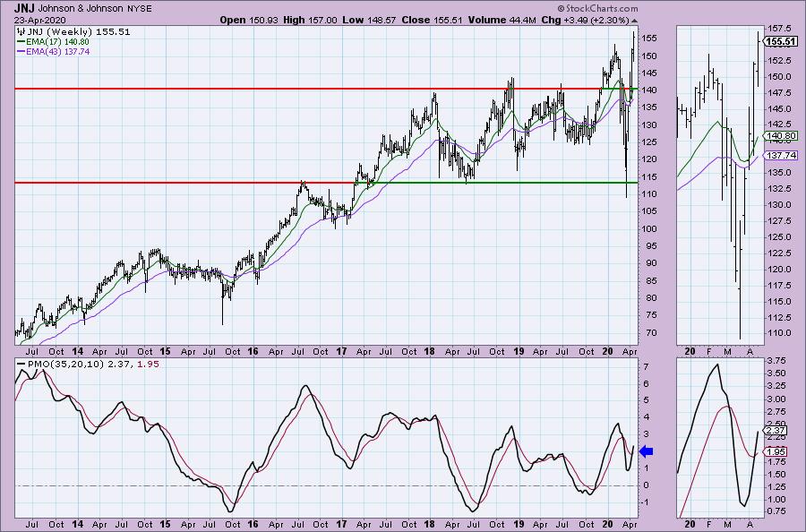This screenshot has height=532, width=806.
Task: Click the EMA(43) 137.74 legend entry
Action: [53, 51]
